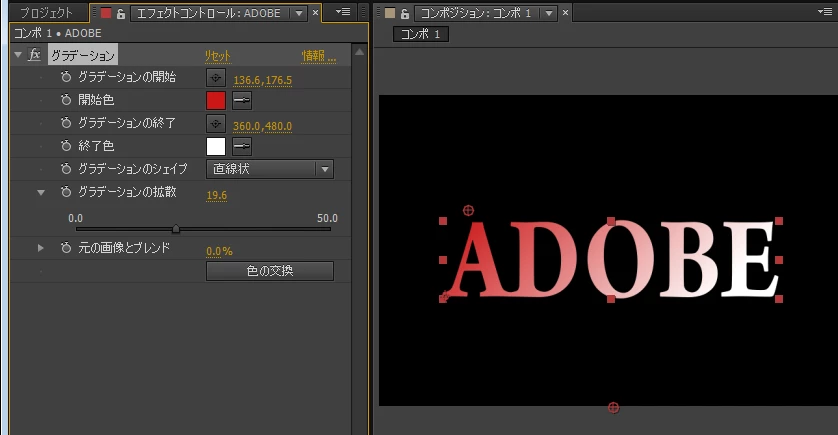This screenshot has height=435, width=838.
Task: Open the 直線状 shape dropdown
Action: click(270, 169)
